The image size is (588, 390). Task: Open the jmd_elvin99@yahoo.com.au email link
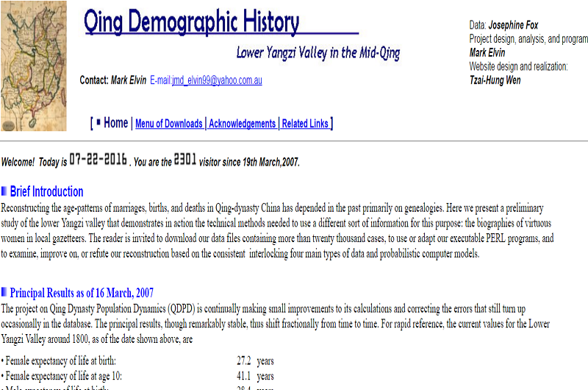217,80
